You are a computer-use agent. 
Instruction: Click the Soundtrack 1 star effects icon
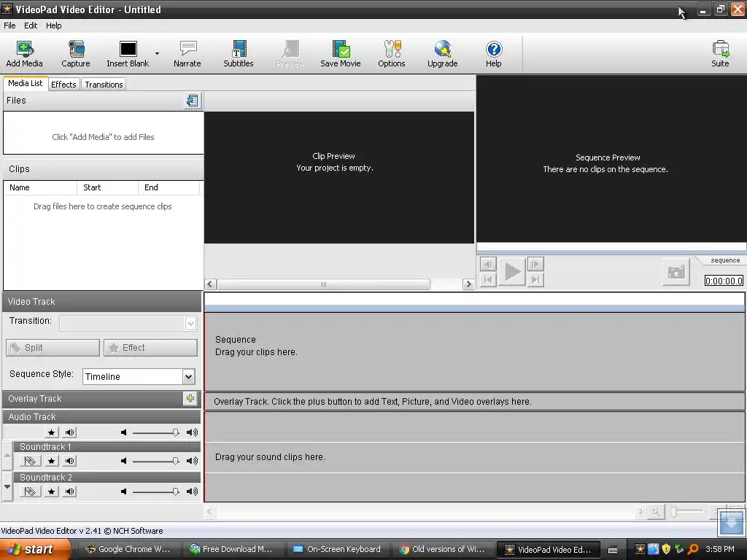point(52,461)
